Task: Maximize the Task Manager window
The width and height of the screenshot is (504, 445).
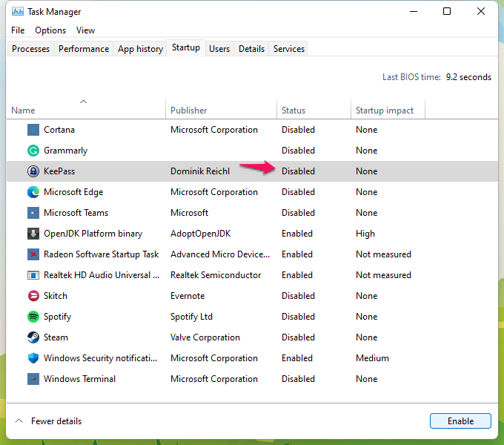Action: [x=447, y=12]
